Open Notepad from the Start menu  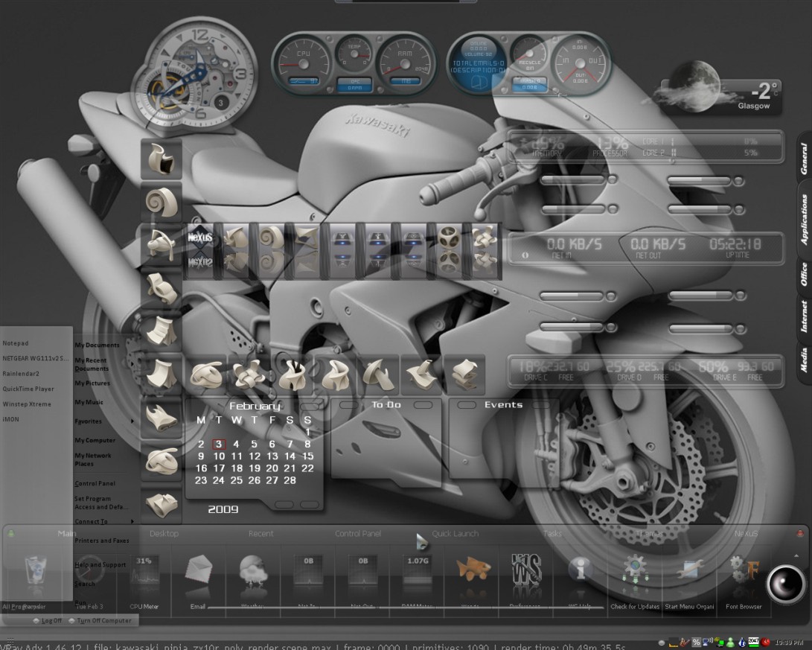tap(16, 342)
